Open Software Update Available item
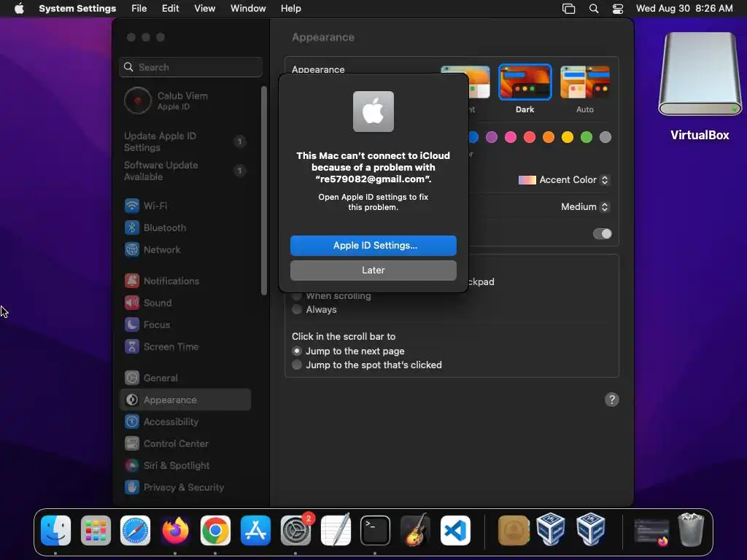This screenshot has height=560, width=747. click(185, 171)
